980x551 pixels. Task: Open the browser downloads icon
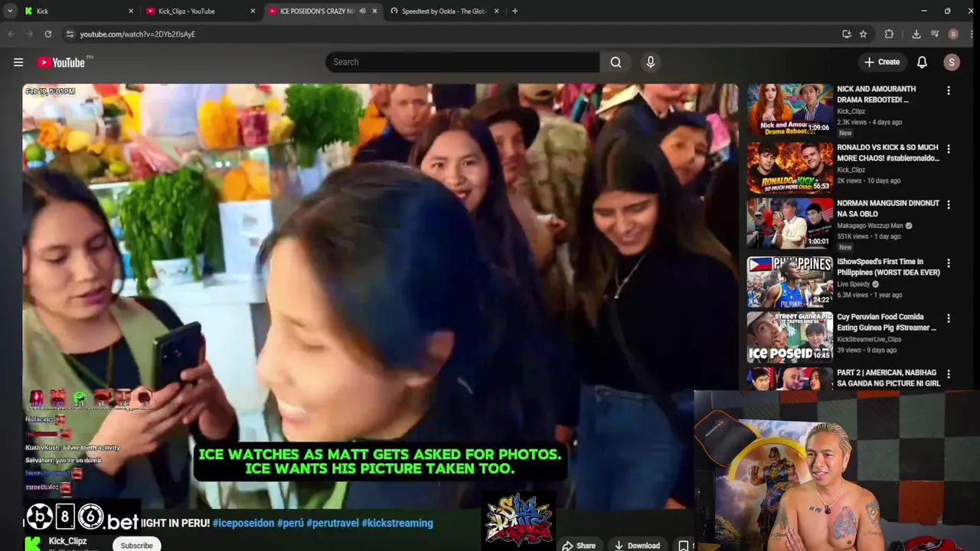[916, 34]
